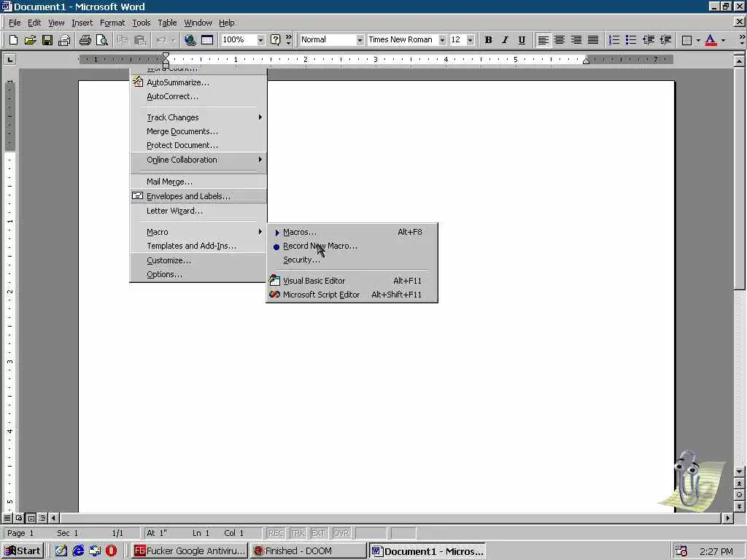747x560 pixels.
Task: Toggle the REC status indicator
Action: click(276, 533)
